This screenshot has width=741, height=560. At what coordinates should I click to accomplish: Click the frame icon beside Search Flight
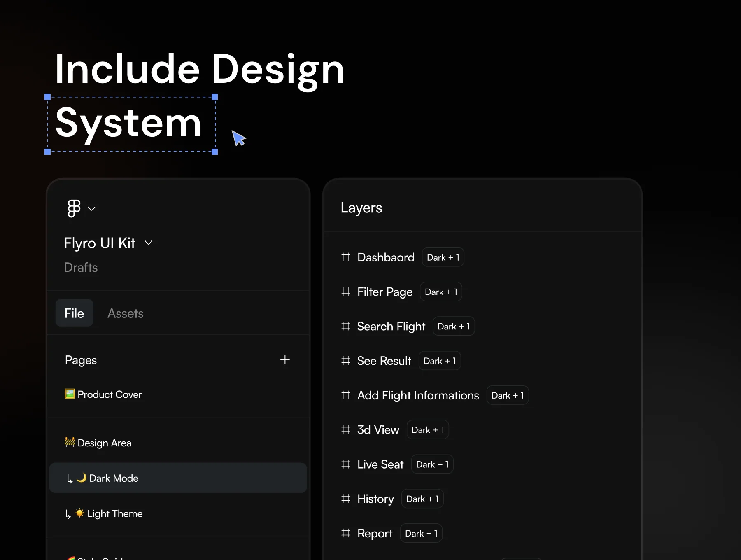346,327
